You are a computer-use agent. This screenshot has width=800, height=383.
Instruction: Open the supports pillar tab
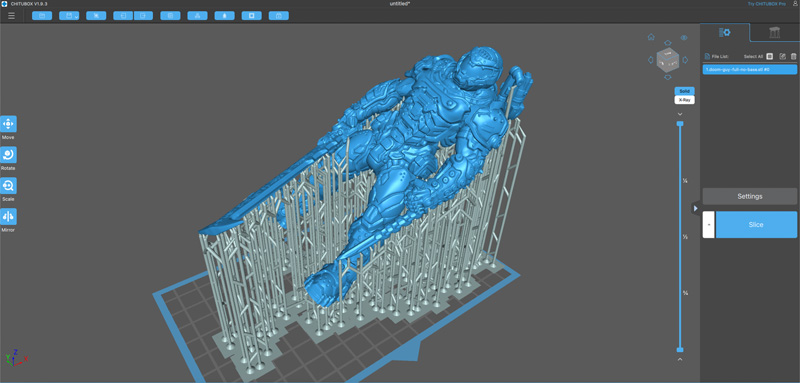(x=774, y=33)
